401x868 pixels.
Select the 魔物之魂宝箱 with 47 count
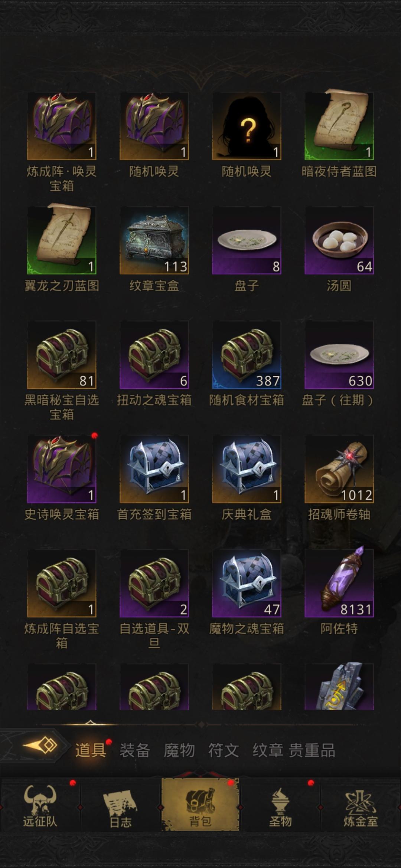point(247,583)
